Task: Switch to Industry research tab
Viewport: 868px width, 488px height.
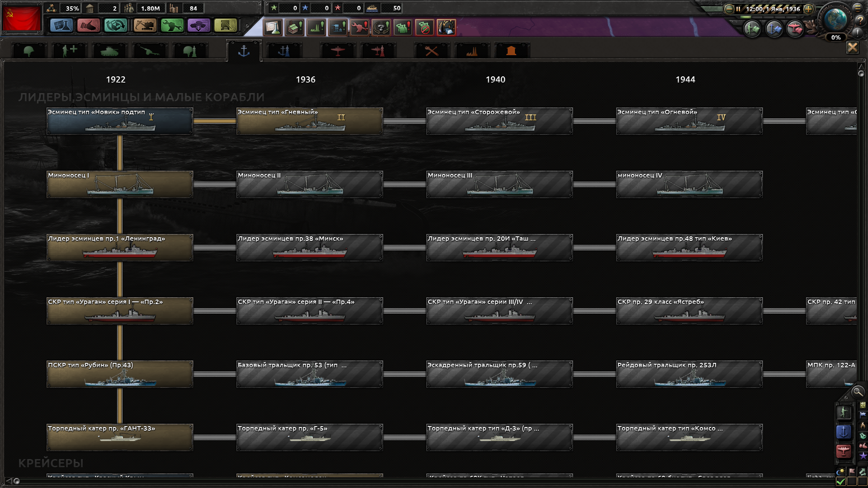Action: tap(472, 51)
